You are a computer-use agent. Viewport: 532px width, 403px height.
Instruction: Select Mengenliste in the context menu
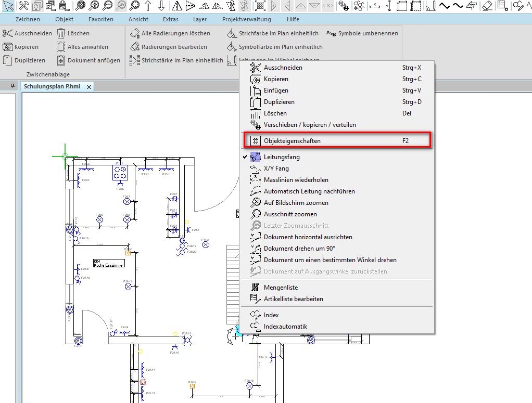(281, 288)
